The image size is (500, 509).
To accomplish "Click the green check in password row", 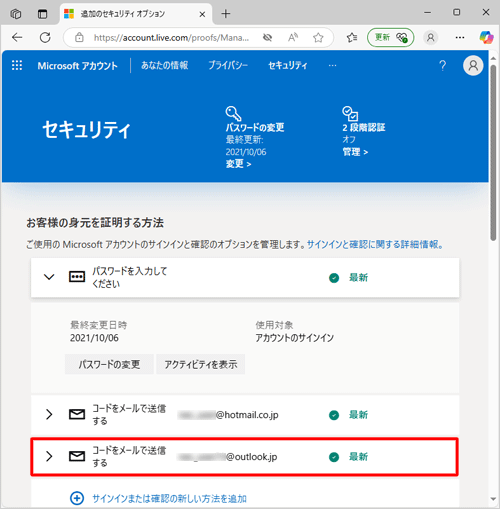I will point(334,278).
